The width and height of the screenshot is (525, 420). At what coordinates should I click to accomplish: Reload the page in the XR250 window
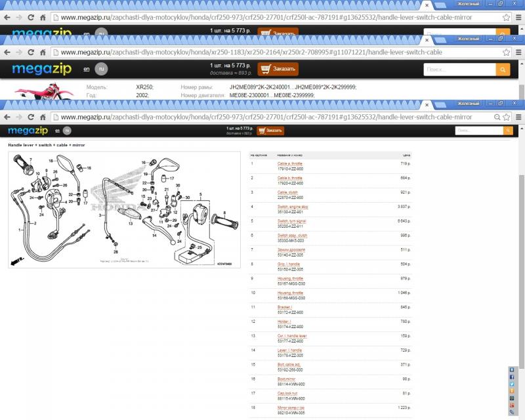pos(31,52)
